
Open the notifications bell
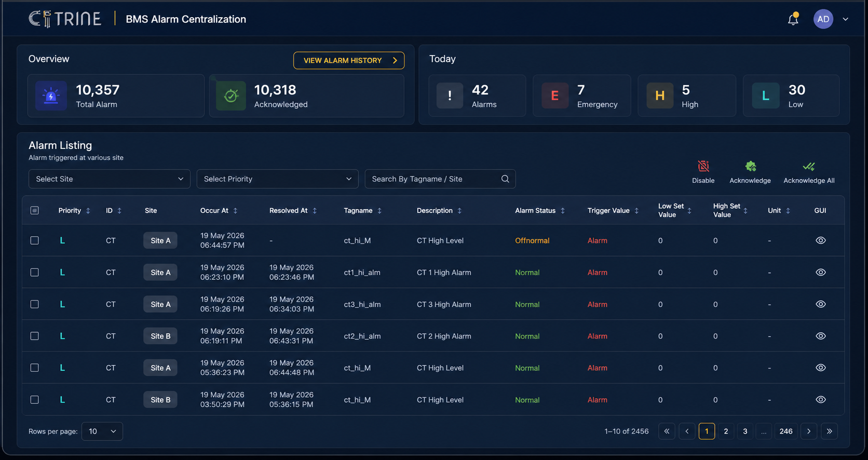(793, 19)
